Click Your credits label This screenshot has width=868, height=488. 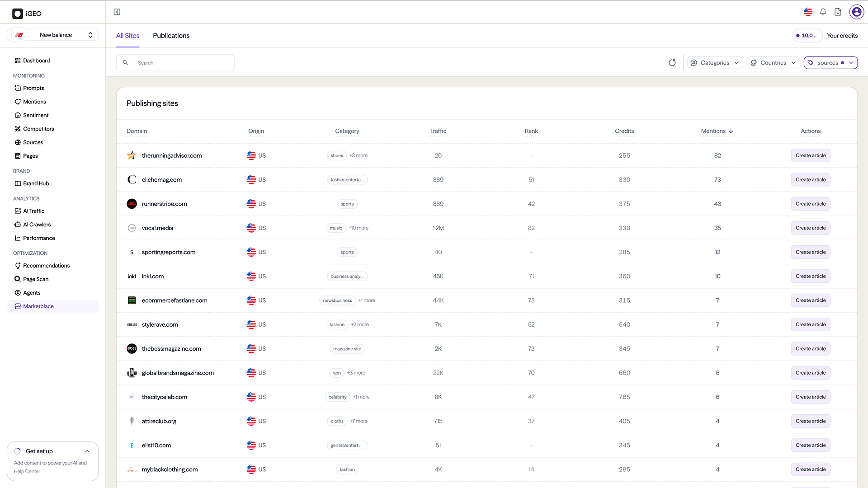point(842,36)
